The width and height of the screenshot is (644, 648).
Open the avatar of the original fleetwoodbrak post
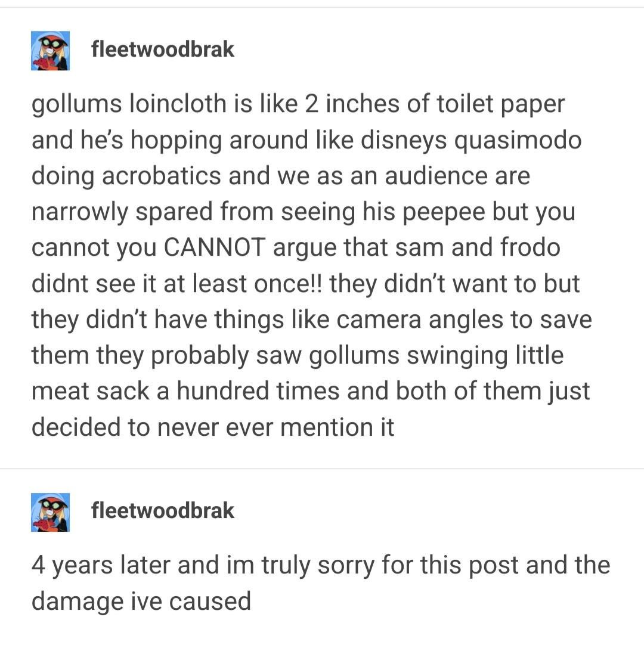51,51
